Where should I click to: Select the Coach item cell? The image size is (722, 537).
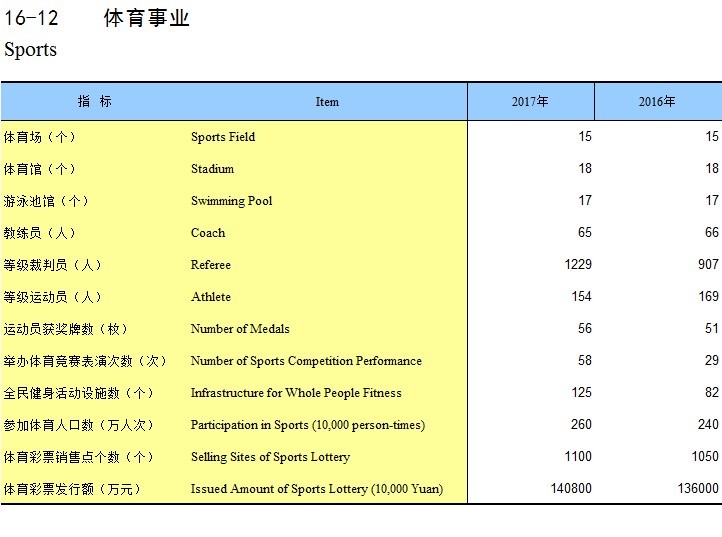208,233
